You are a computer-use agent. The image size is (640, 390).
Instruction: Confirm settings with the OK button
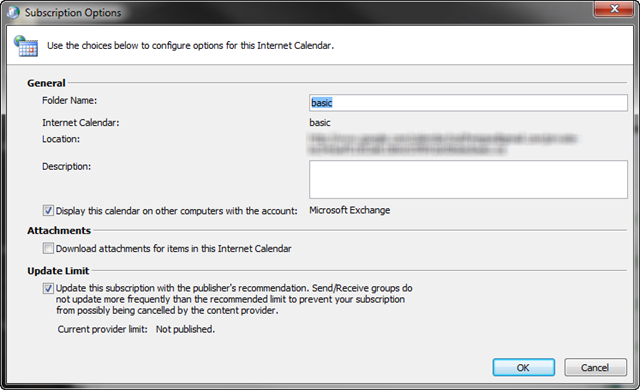tap(523, 368)
